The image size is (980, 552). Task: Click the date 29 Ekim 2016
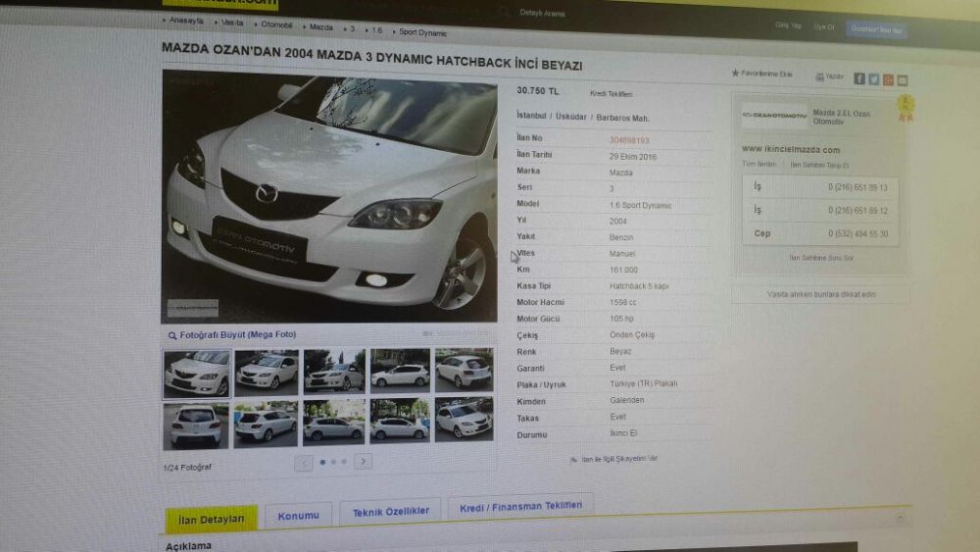point(632,157)
